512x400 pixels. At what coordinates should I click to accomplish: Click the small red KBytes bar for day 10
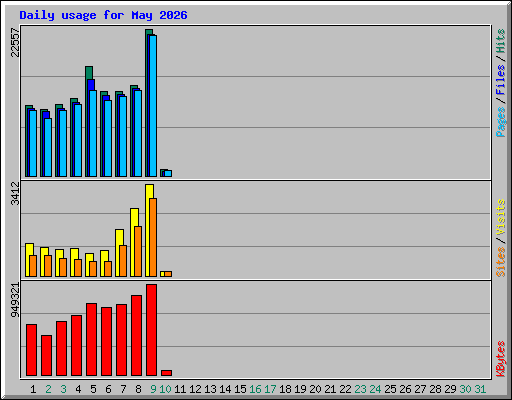point(166,373)
